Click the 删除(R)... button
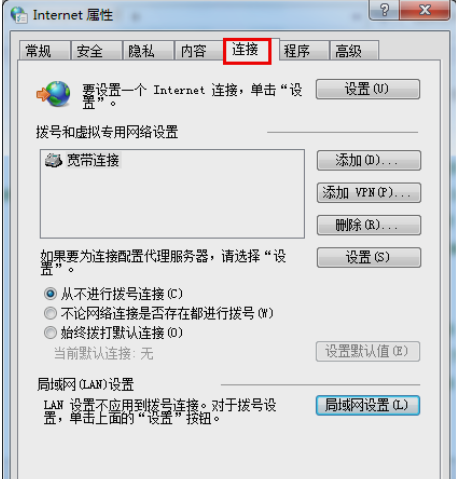This screenshot has height=479, width=456. [x=369, y=225]
